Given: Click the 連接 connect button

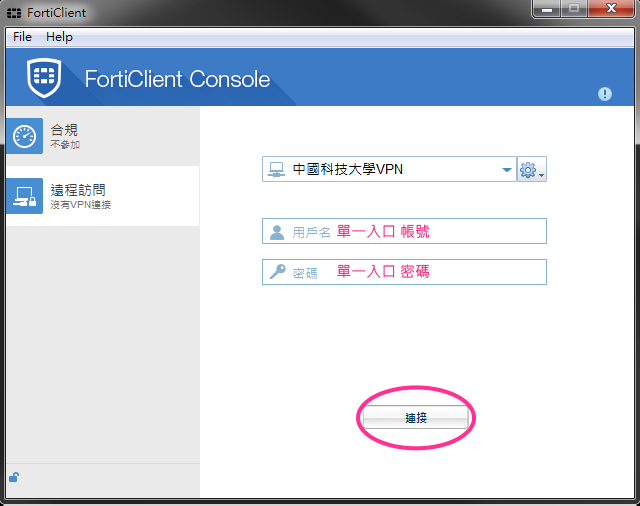Looking at the screenshot, I should pos(416,417).
